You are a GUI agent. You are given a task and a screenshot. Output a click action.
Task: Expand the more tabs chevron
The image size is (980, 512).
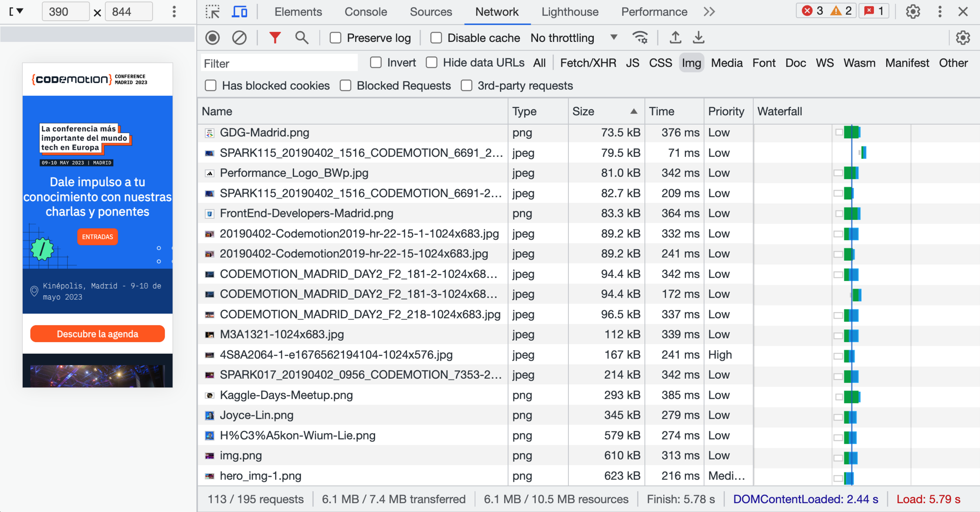(x=709, y=12)
